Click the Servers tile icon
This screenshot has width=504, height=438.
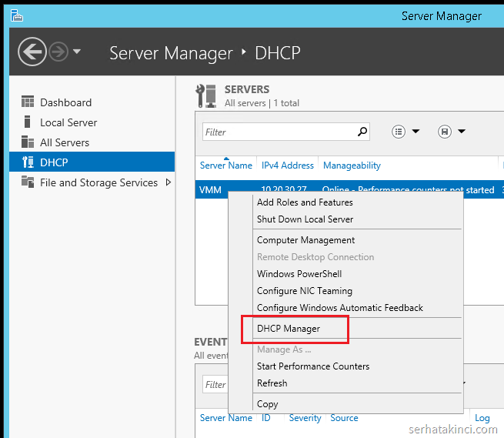[x=206, y=95]
